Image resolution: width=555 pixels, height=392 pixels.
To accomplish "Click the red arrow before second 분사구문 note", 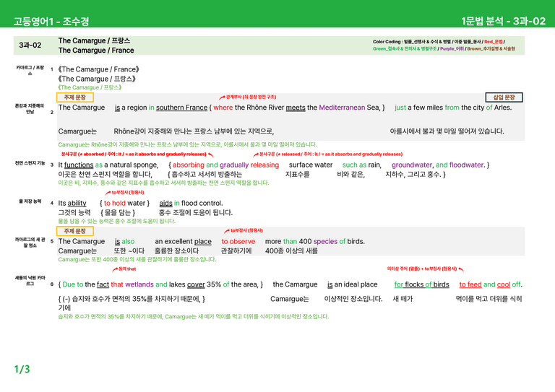I will tap(256, 154).
